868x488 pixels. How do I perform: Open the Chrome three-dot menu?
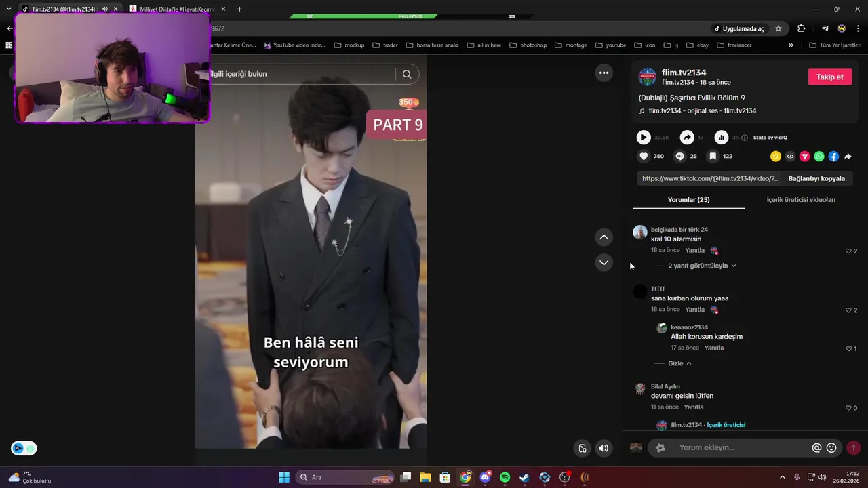[x=859, y=28]
